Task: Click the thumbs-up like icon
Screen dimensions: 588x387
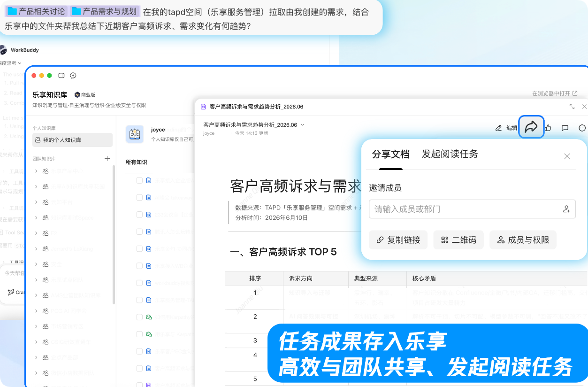Action: pos(548,128)
